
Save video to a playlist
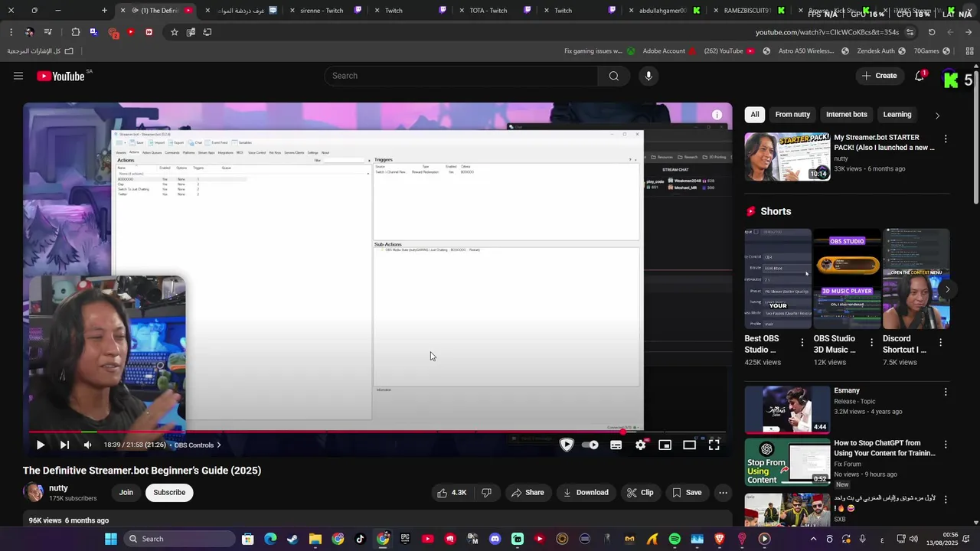click(687, 492)
